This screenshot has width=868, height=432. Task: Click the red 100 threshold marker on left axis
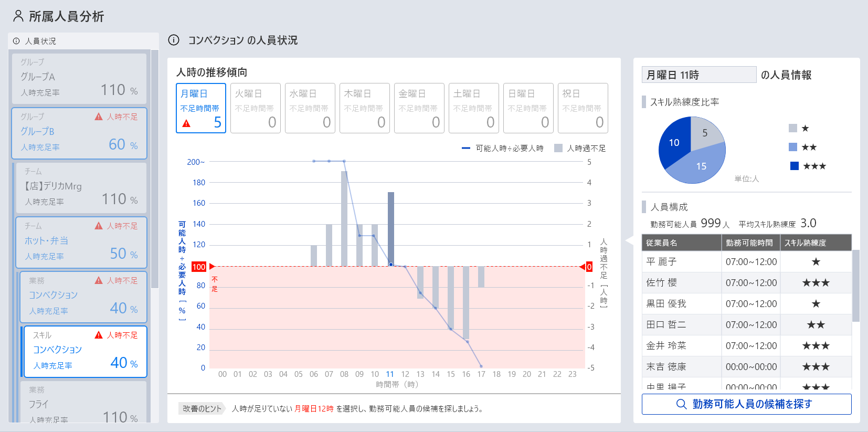coord(199,267)
